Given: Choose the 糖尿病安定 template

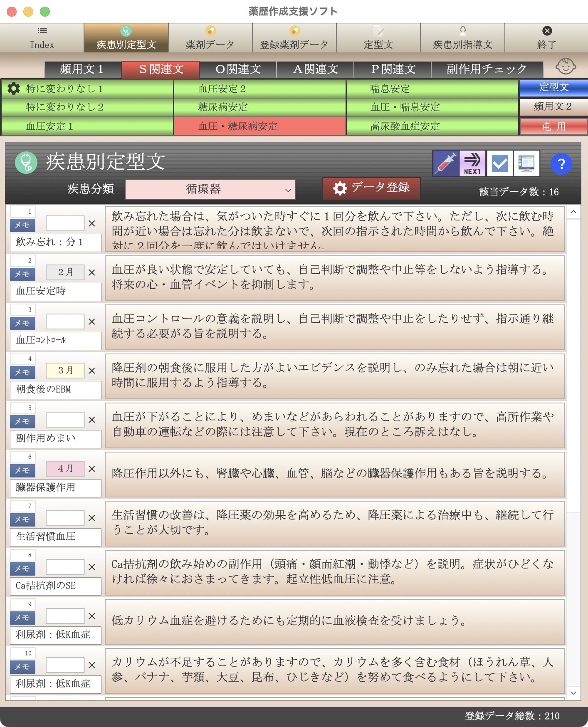Looking at the screenshot, I should tap(260, 107).
